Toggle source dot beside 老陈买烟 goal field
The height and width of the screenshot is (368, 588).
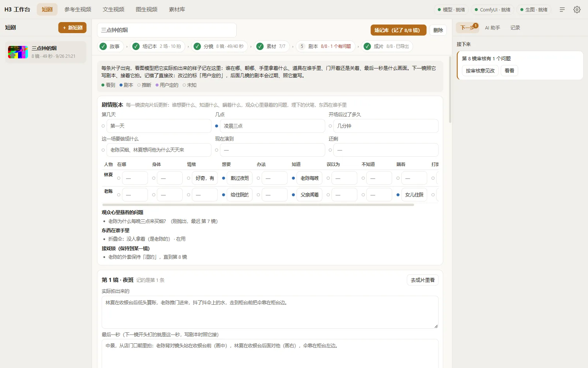click(103, 150)
